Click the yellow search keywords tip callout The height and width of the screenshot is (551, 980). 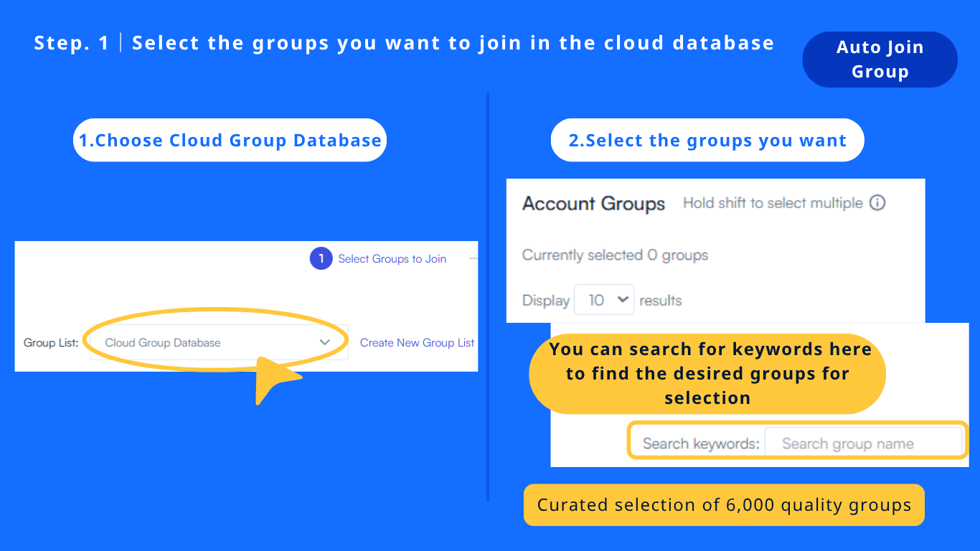click(x=707, y=374)
